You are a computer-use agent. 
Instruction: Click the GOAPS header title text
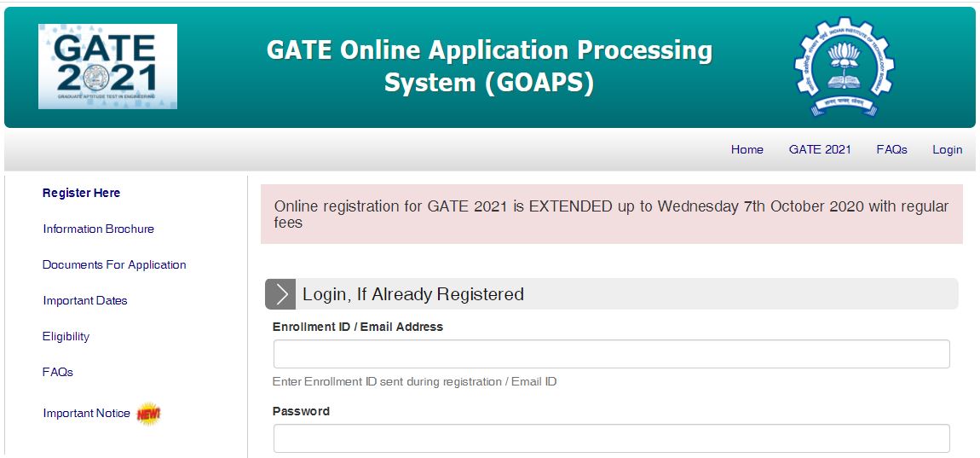(x=489, y=67)
